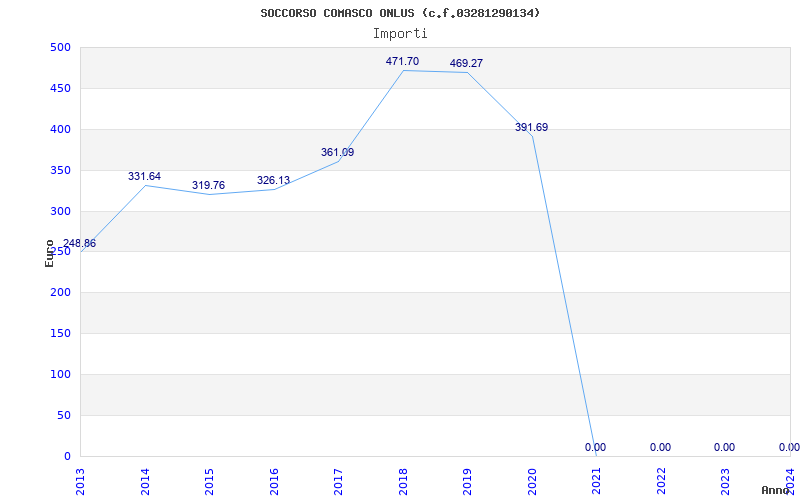Click the 350 y-axis tick label
800x500 pixels.
pos(60,170)
